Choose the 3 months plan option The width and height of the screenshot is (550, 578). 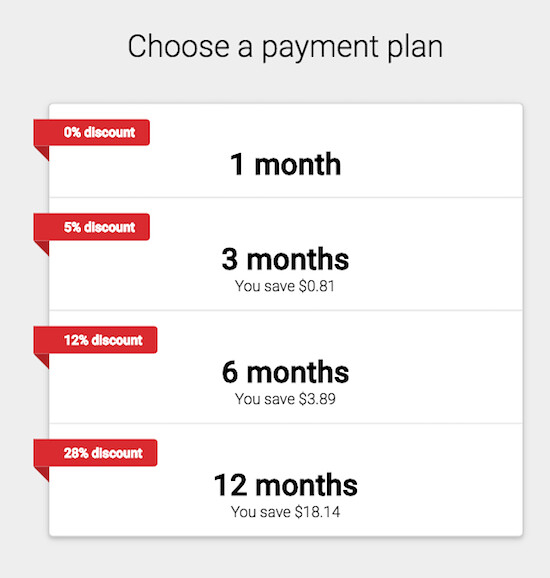[286, 254]
